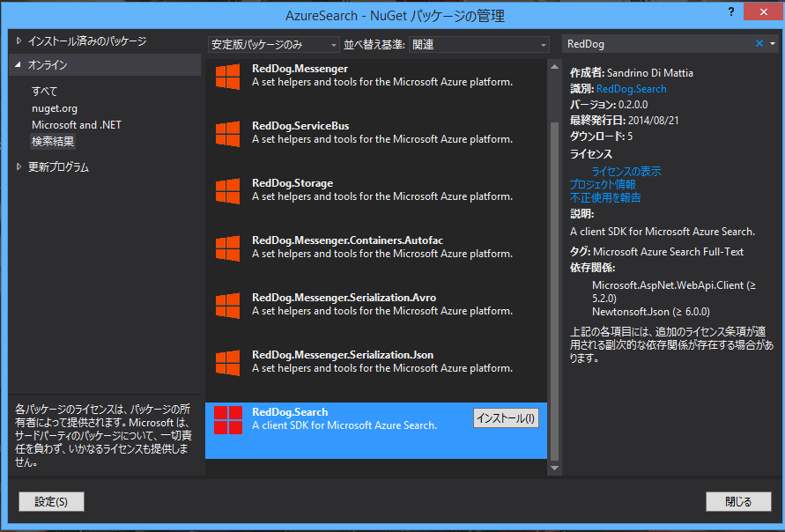Click the 最終発行日 2014/08/21 text
Image resolution: width=785 pixels, height=532 pixels.
[x=625, y=120]
